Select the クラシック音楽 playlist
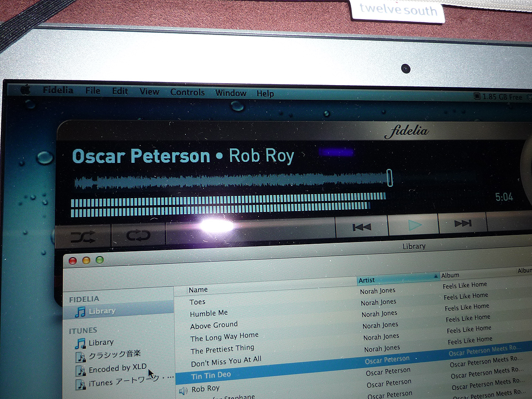Screen dimensions: 532x399 click(x=115, y=354)
